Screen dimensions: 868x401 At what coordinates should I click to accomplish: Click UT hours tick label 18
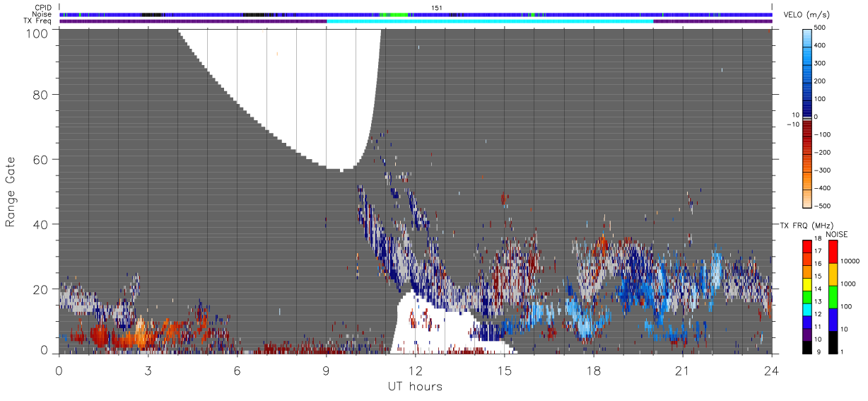[594, 371]
